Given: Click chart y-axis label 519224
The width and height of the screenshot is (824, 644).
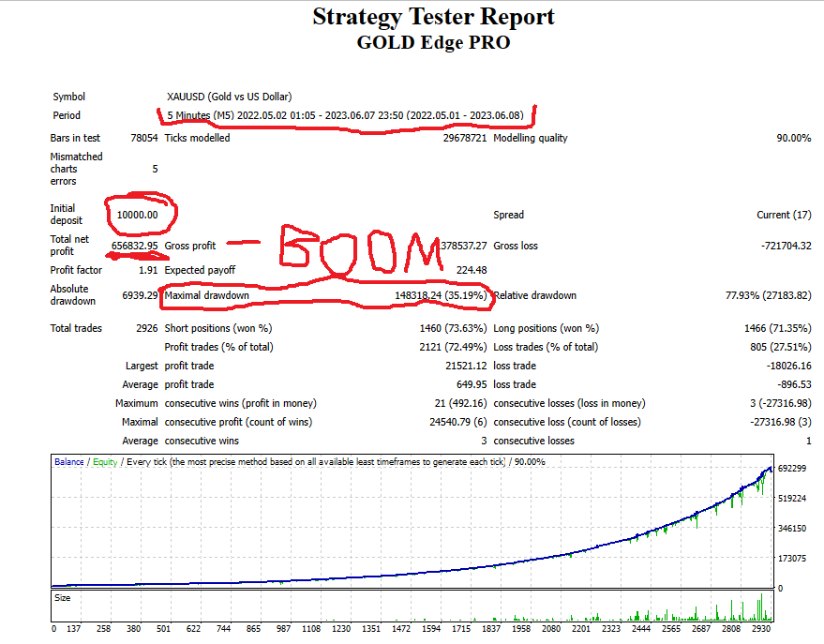Looking at the screenshot, I should coord(792,498).
